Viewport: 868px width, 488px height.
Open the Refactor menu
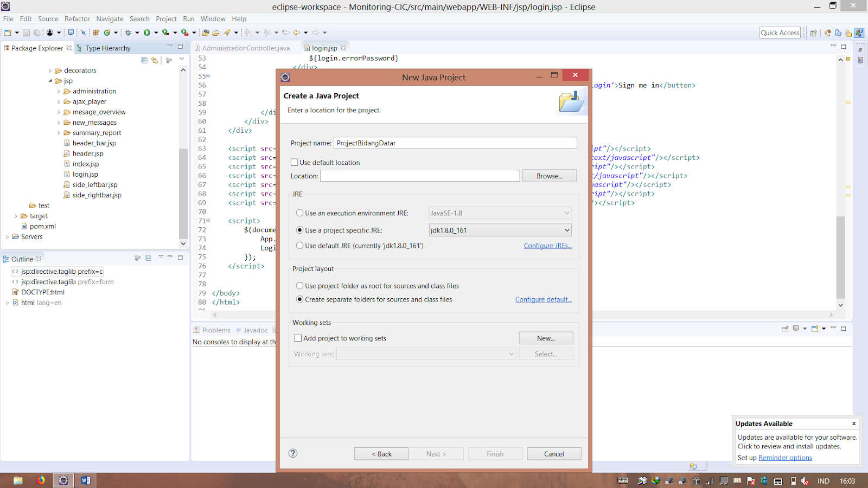[76, 18]
